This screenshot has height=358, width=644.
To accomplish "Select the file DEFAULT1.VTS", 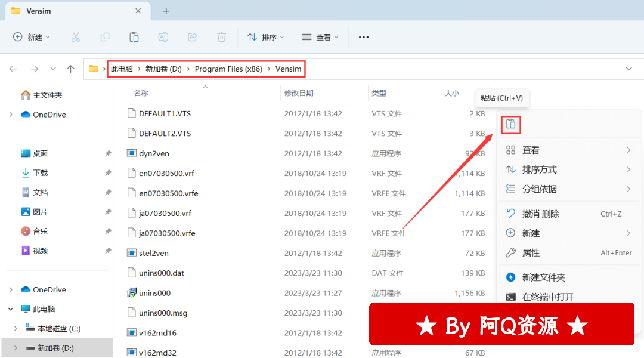I will tap(165, 113).
